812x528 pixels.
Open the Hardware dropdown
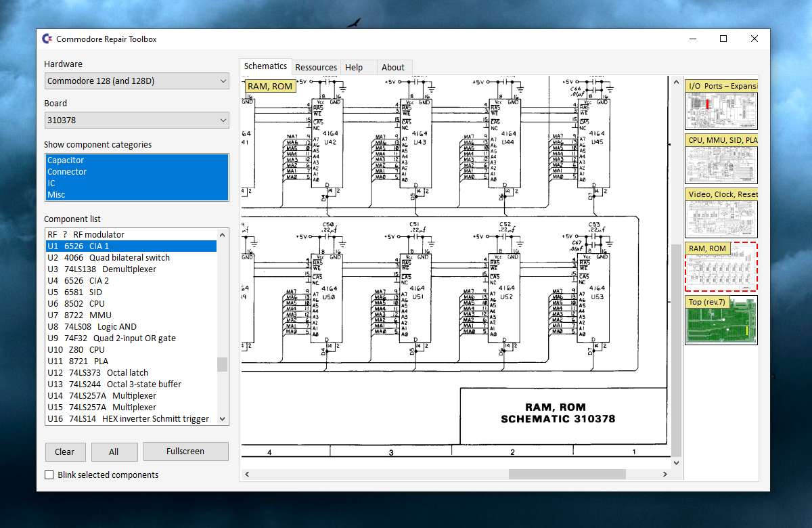tap(137, 81)
